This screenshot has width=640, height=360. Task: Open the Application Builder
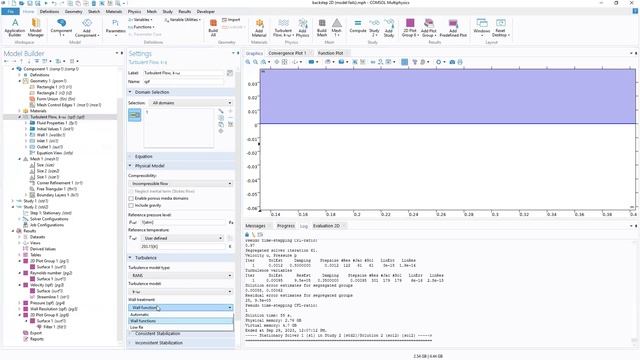point(15,27)
